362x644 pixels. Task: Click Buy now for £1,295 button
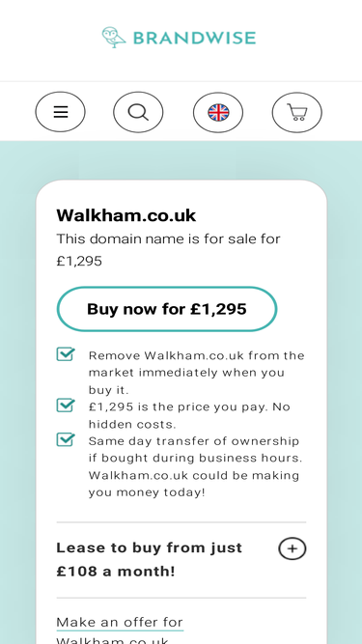coord(167,309)
